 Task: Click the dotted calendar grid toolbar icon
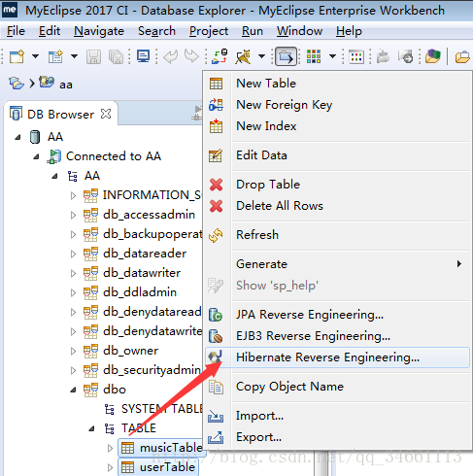[356, 56]
